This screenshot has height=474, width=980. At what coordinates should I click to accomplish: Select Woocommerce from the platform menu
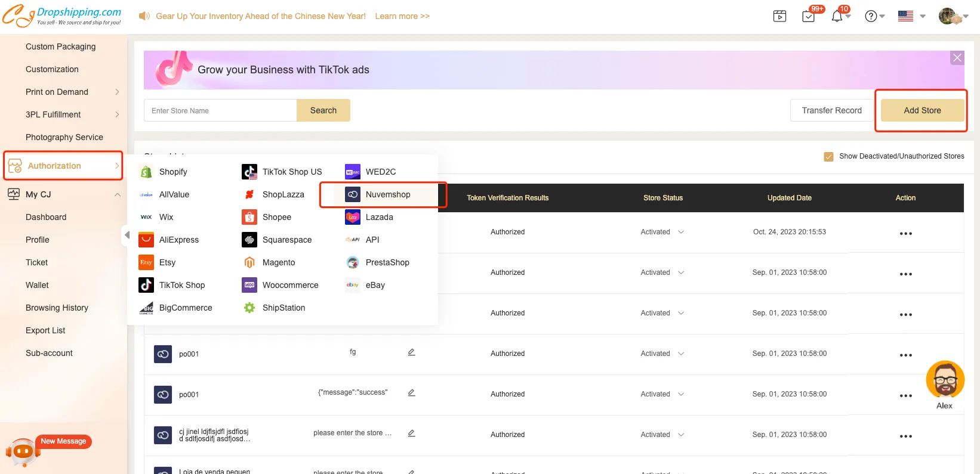click(x=290, y=285)
